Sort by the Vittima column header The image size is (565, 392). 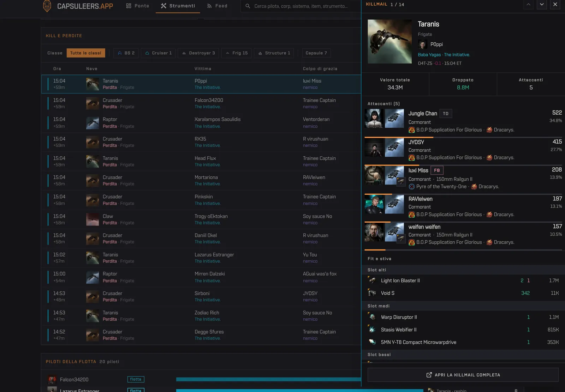(x=203, y=69)
